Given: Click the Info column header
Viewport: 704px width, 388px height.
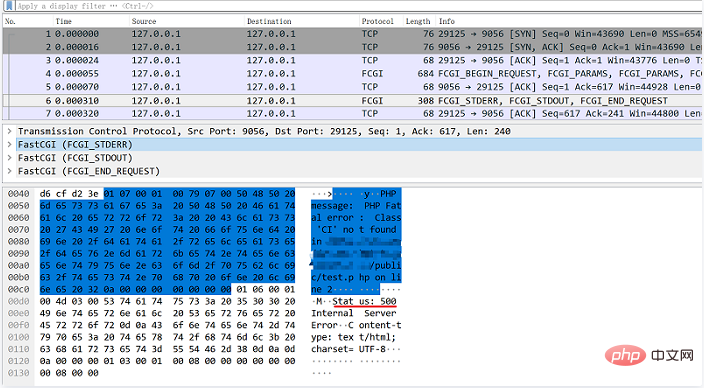Looking at the screenshot, I should pyautogui.click(x=570, y=21).
